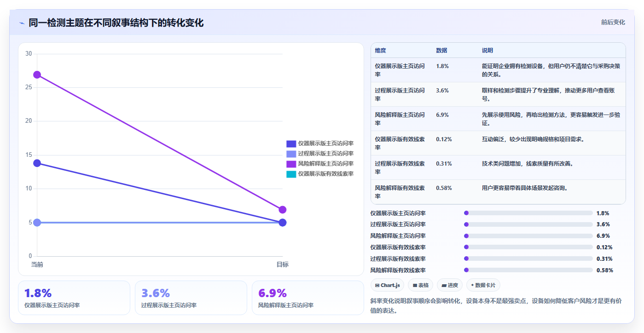Select the 风险解释版主页访问率 table row label
This screenshot has width=644, height=333.
[x=400, y=119]
